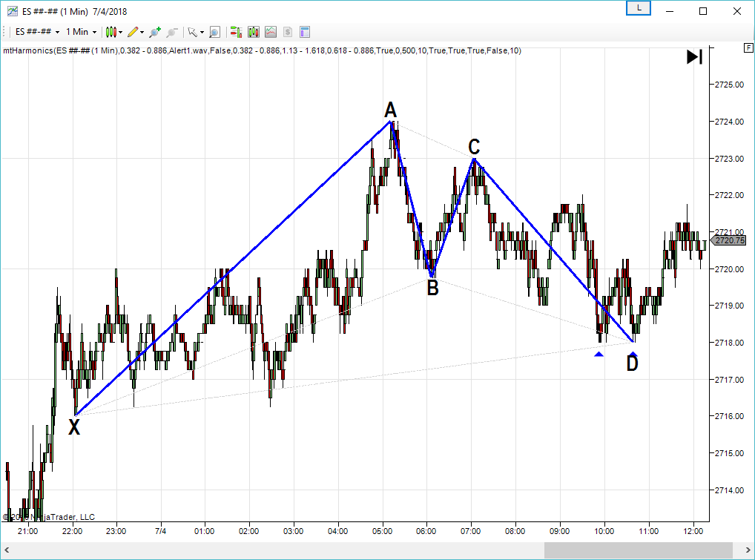
Task: Toggle the Chart Trader icon
Action: pos(237,32)
